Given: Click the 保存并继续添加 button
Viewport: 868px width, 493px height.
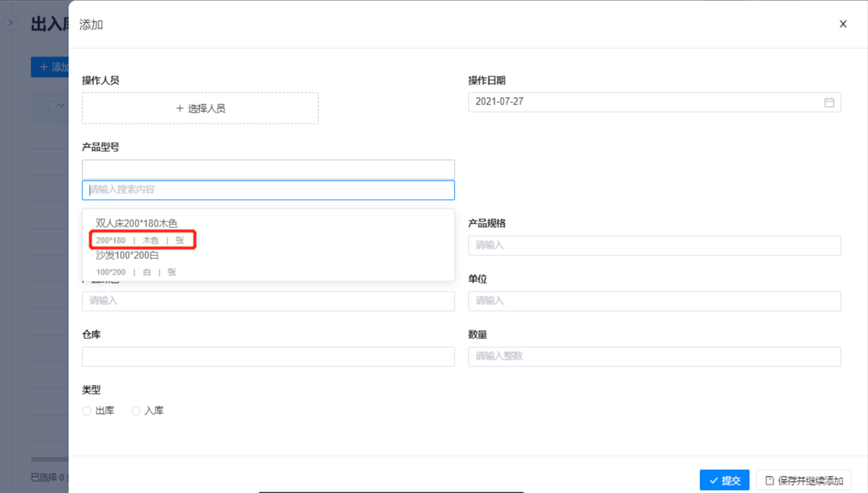Looking at the screenshot, I should 804,480.
